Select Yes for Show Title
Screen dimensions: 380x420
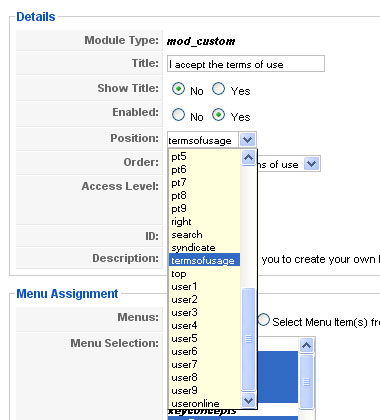click(x=218, y=89)
